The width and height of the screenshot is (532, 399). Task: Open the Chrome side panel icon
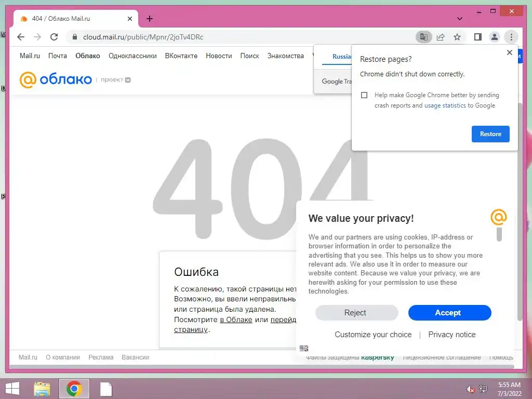tap(478, 37)
